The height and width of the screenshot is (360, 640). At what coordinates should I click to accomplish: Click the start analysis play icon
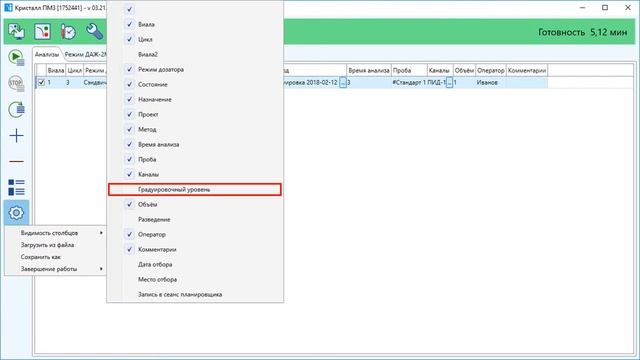click(x=16, y=57)
